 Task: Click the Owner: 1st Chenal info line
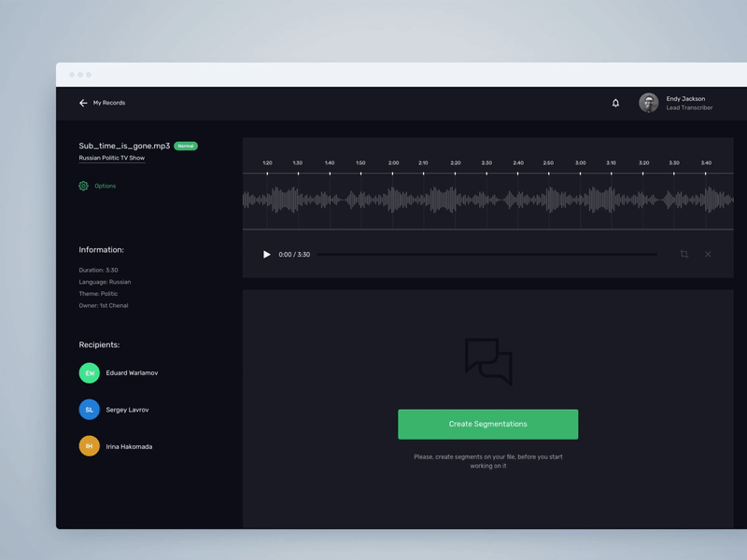click(x=104, y=306)
